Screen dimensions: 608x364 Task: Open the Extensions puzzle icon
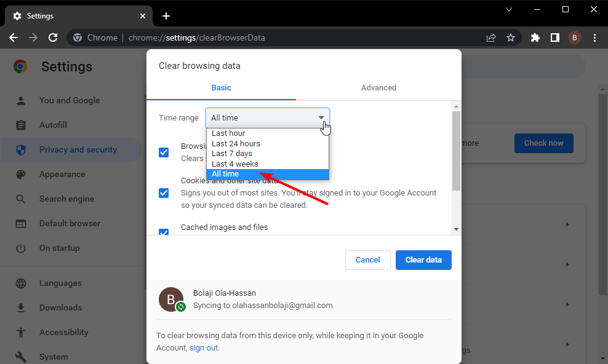tap(535, 38)
